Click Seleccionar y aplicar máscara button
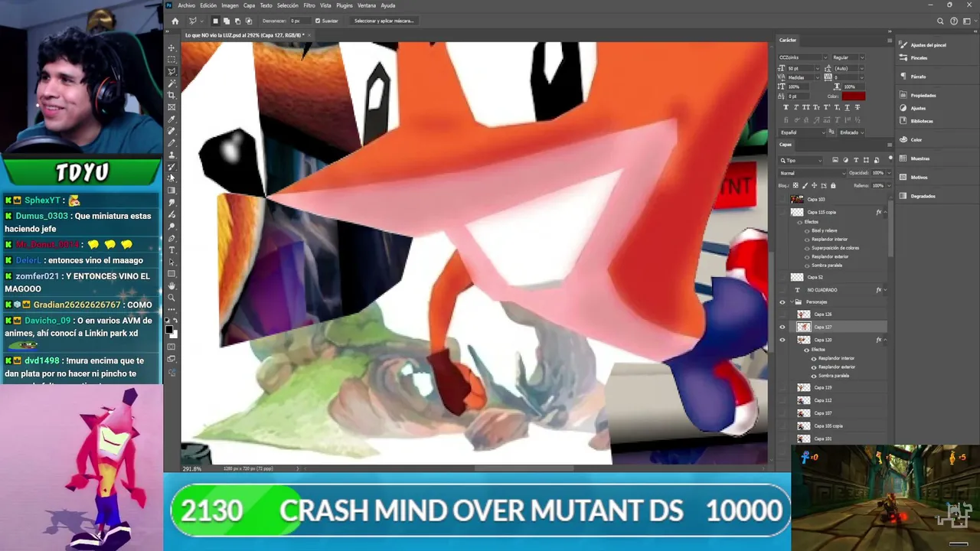Image resolution: width=980 pixels, height=551 pixels. pyautogui.click(x=384, y=21)
